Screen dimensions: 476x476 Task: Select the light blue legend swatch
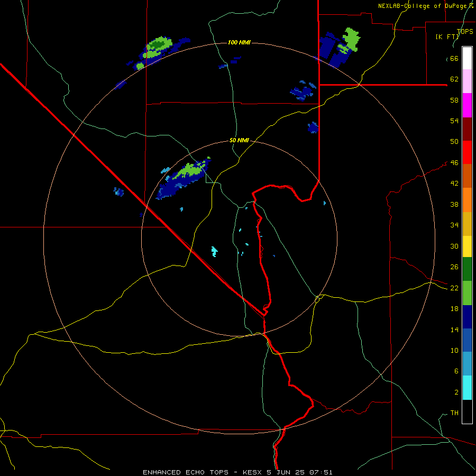467,364
